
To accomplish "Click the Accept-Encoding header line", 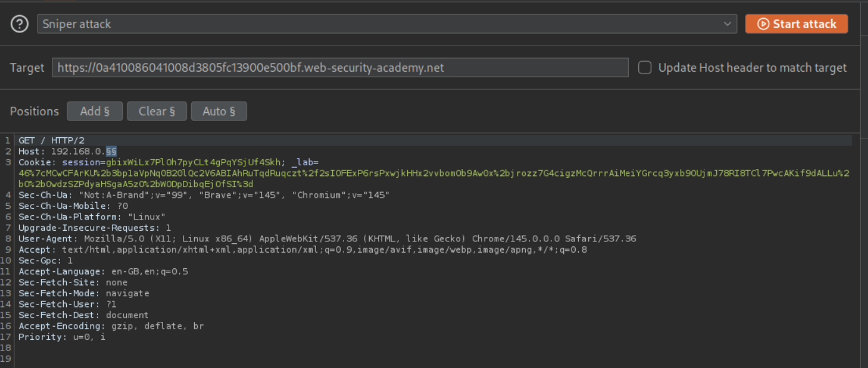I will point(111,326).
